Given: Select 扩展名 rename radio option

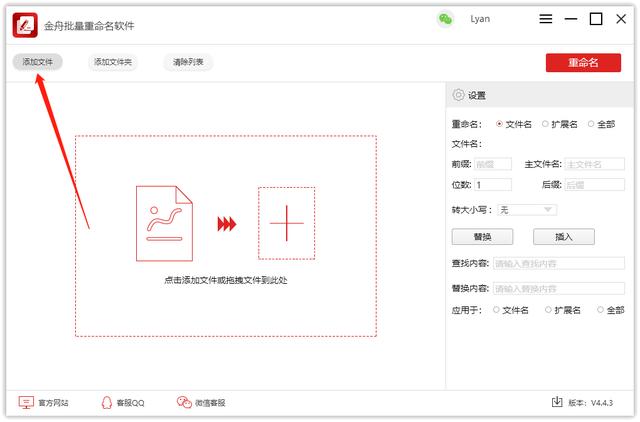Looking at the screenshot, I should click(x=545, y=124).
